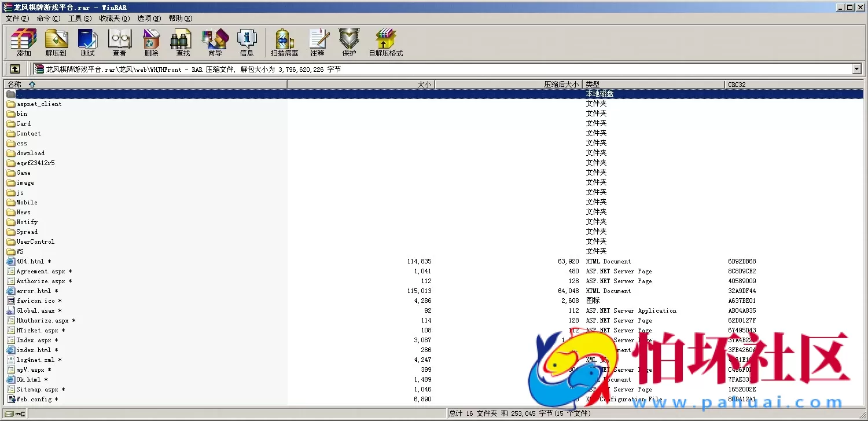Screen dimensions: 868x421
Task: Open the 查看 (View) tool
Action: (119, 43)
